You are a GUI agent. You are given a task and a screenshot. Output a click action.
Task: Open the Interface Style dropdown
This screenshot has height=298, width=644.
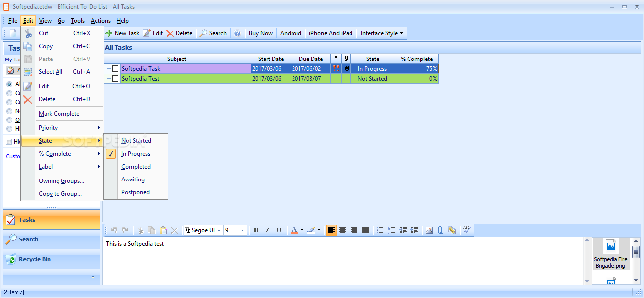[x=381, y=33]
